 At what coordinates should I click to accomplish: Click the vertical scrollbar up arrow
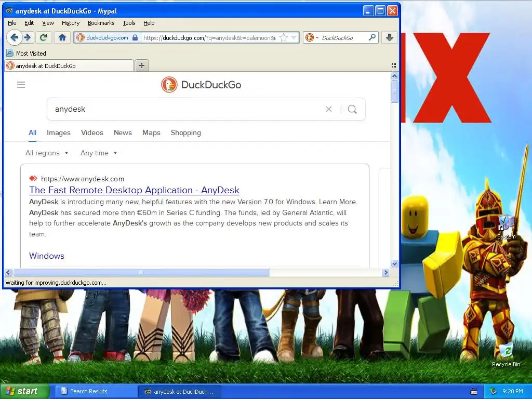click(394, 76)
